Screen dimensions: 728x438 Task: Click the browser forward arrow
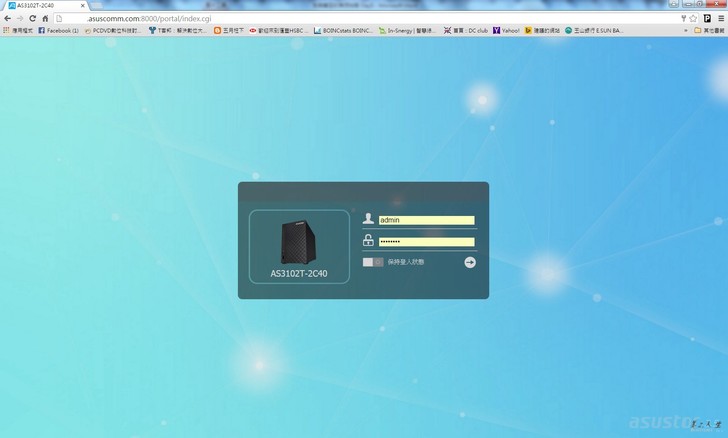pos(20,19)
